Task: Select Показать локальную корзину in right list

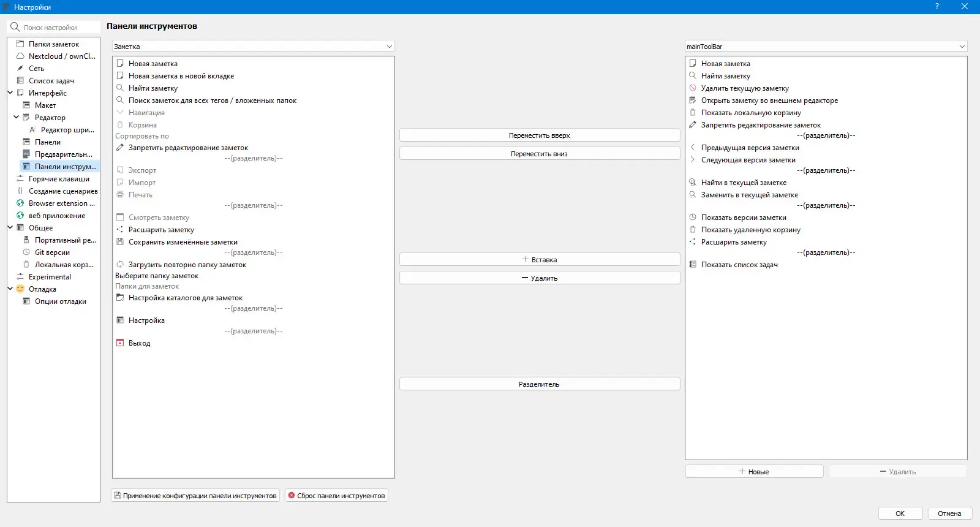Action: click(751, 113)
